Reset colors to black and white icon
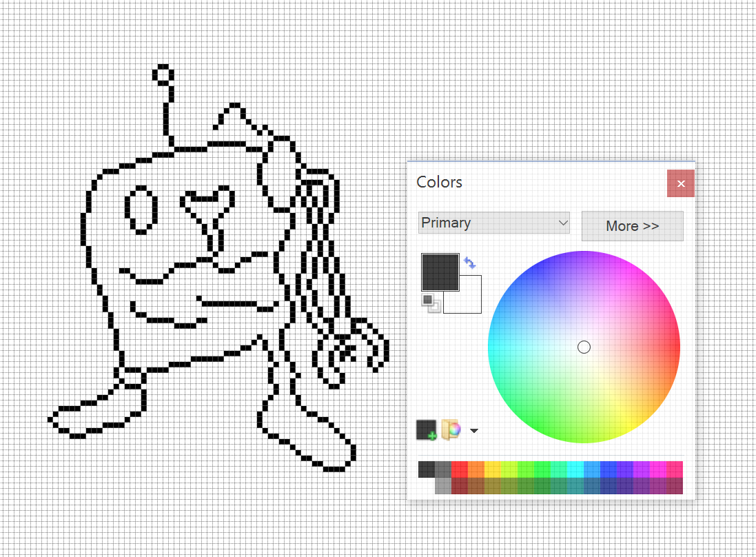The height and width of the screenshot is (557, 756). tap(431, 303)
